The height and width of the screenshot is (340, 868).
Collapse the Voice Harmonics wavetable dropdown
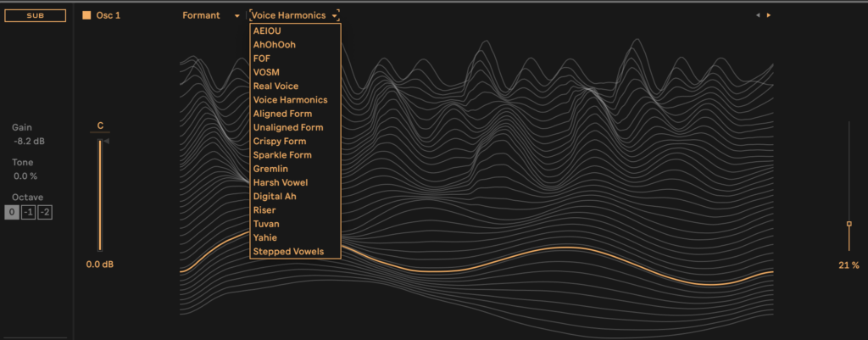pyautogui.click(x=294, y=15)
